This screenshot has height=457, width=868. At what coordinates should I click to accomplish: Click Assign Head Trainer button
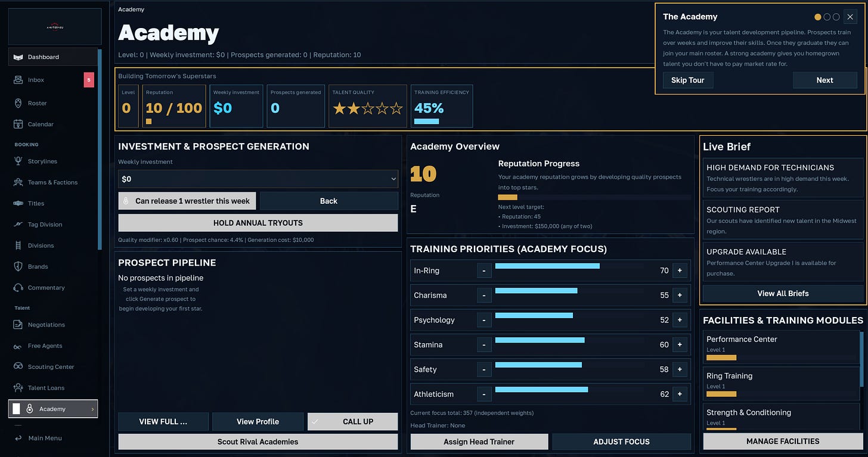click(479, 442)
